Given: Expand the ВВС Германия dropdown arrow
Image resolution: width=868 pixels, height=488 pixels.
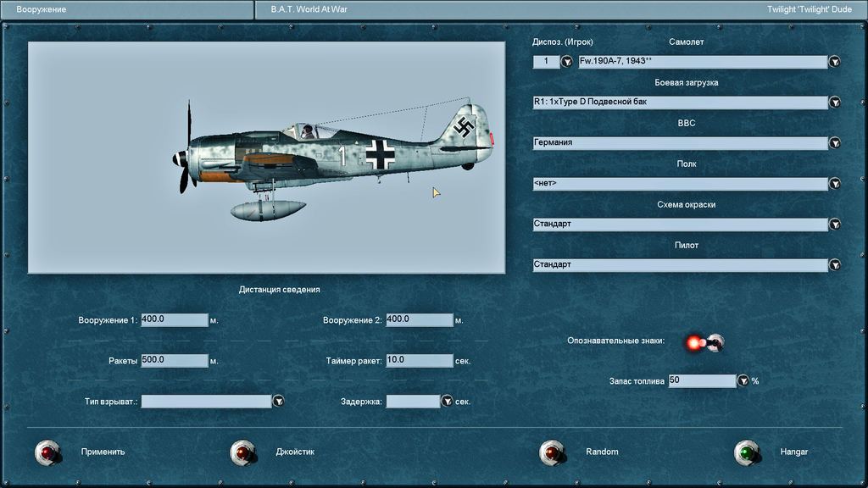Looking at the screenshot, I should pyautogui.click(x=834, y=142).
